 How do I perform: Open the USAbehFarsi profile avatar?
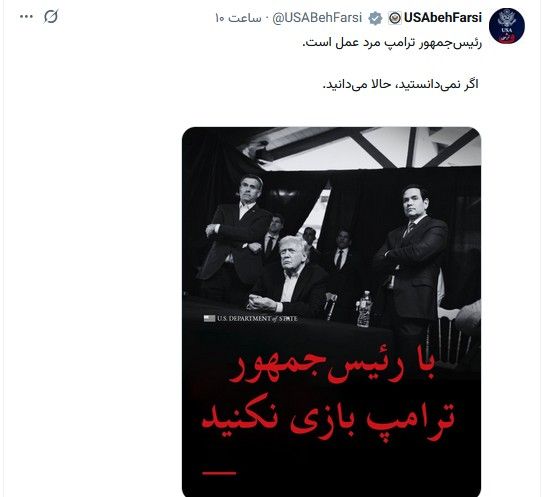point(506,26)
